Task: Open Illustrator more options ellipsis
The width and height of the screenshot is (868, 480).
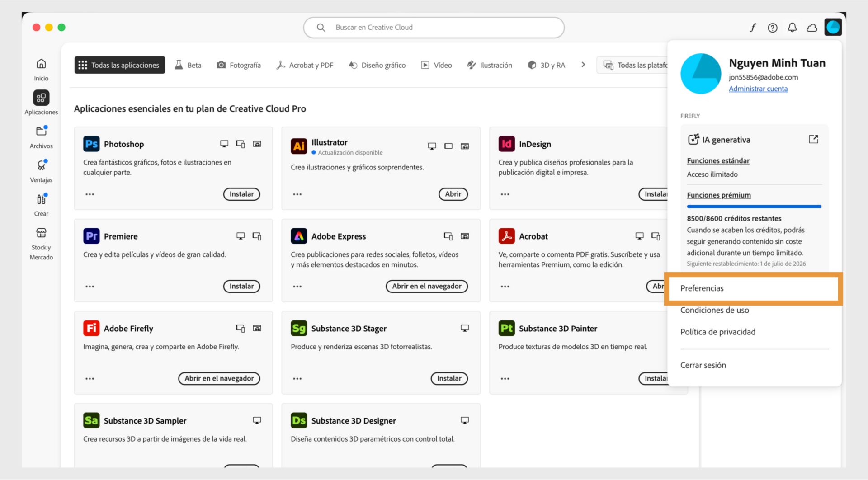Action: click(x=297, y=194)
